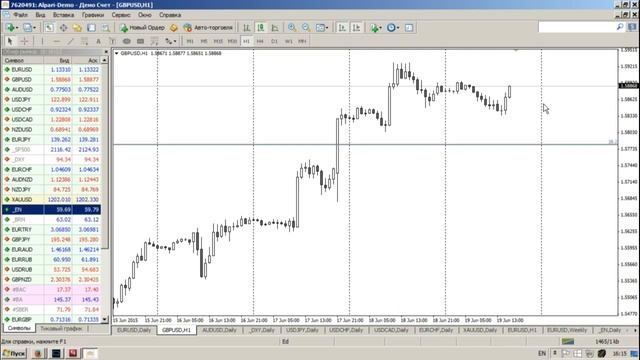
Task: Switch timeframe to H4
Action: (x=260, y=41)
